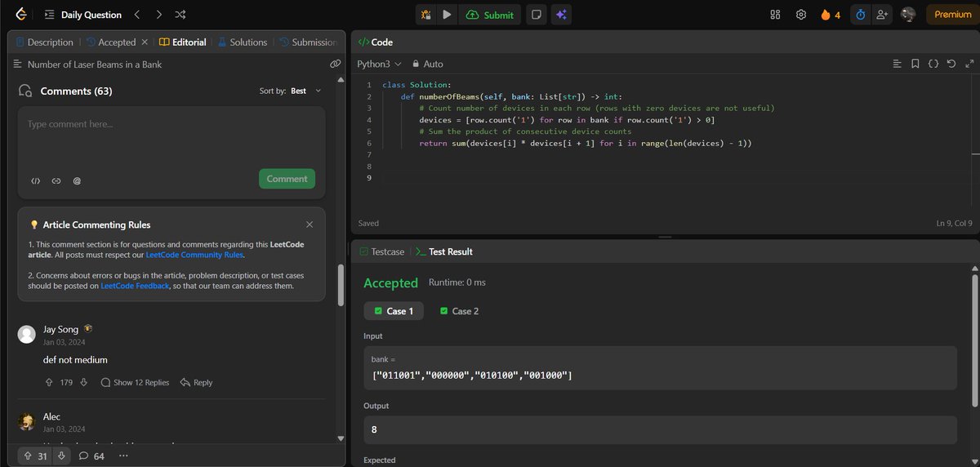Select Case 1 result
Viewport: 980px width, 467px height.
[394, 311]
